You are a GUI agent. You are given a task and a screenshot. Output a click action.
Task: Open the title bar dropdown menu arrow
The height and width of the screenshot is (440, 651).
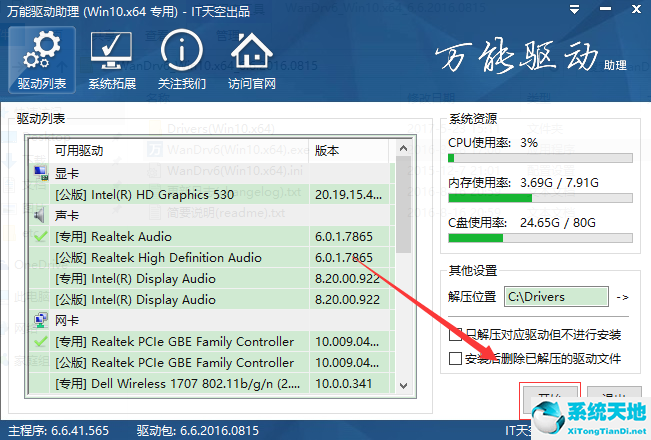click(575, 10)
